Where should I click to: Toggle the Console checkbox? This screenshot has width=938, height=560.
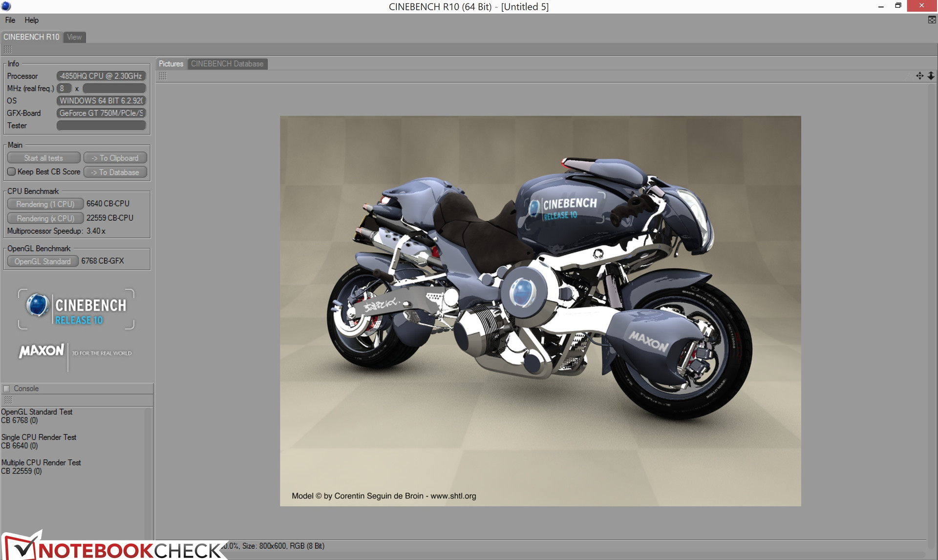point(7,389)
